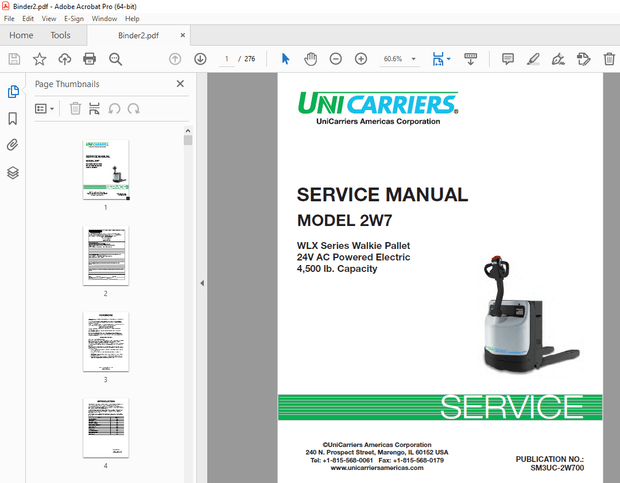Rotate pages counterclockwise
Screen dimensions: 620x483
click(114, 109)
